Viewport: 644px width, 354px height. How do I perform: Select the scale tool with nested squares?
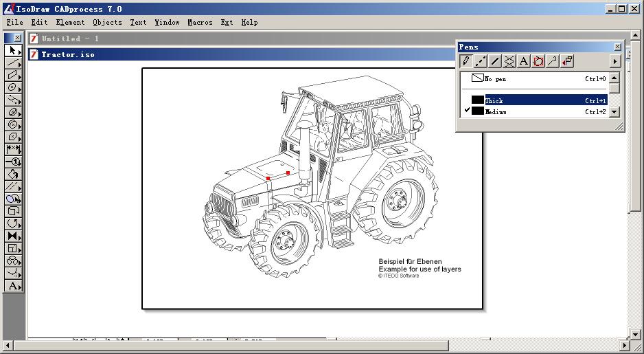pyautogui.click(x=13, y=248)
